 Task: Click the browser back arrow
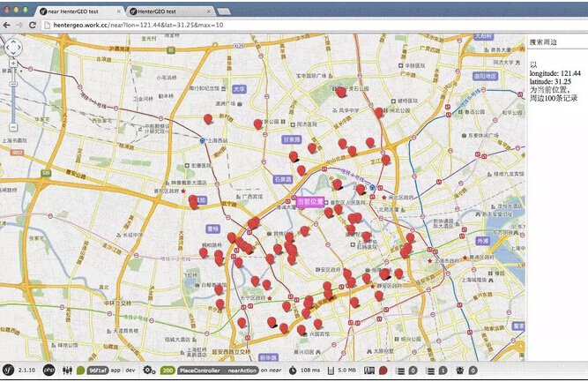7,25
